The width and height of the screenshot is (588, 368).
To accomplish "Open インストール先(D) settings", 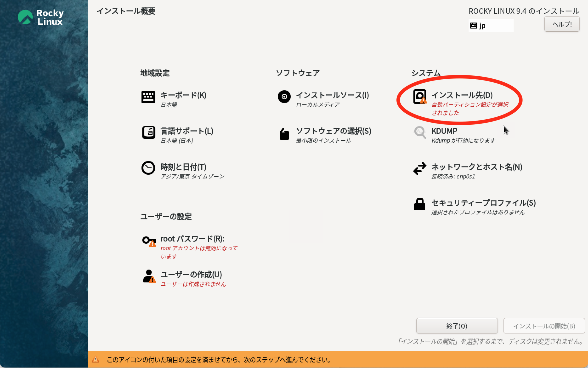I will point(462,95).
